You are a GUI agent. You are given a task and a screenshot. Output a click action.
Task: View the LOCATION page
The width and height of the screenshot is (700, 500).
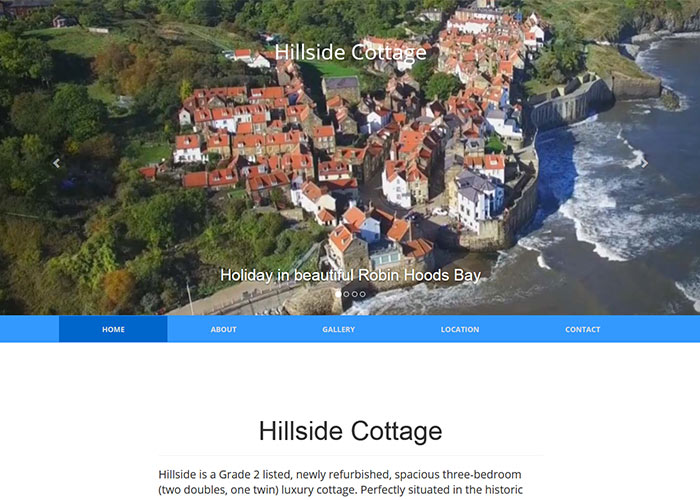pos(460,329)
